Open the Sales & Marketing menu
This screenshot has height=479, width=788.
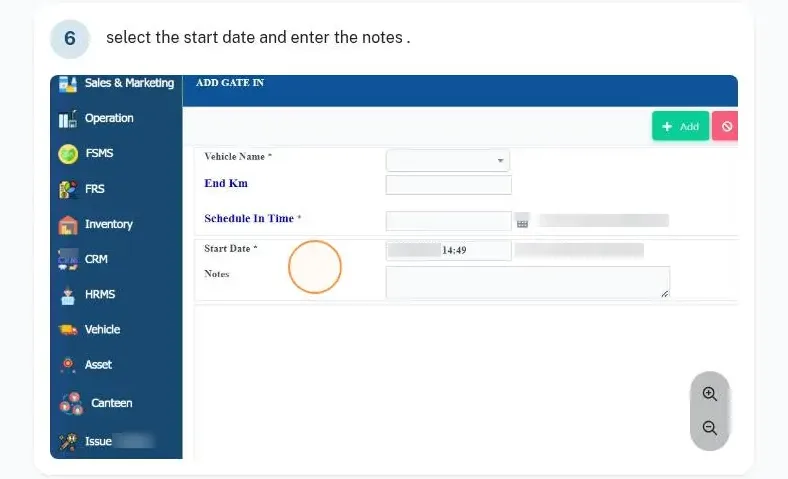(129, 83)
